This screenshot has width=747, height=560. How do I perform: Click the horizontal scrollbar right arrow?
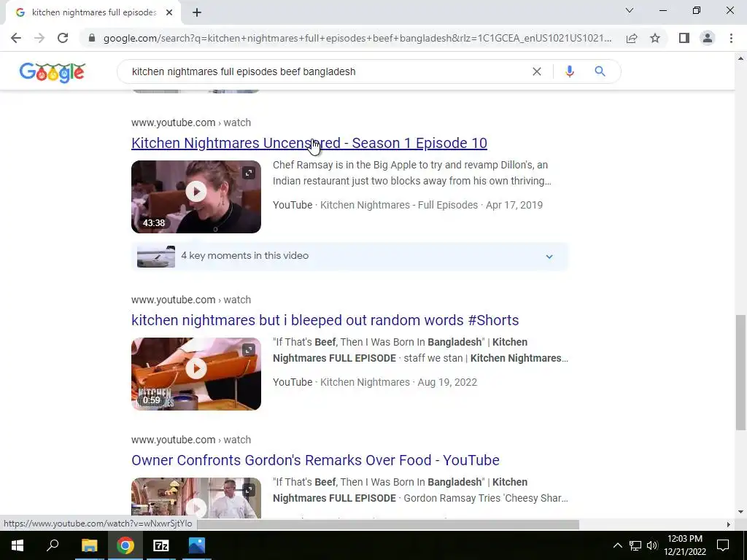[728, 524]
